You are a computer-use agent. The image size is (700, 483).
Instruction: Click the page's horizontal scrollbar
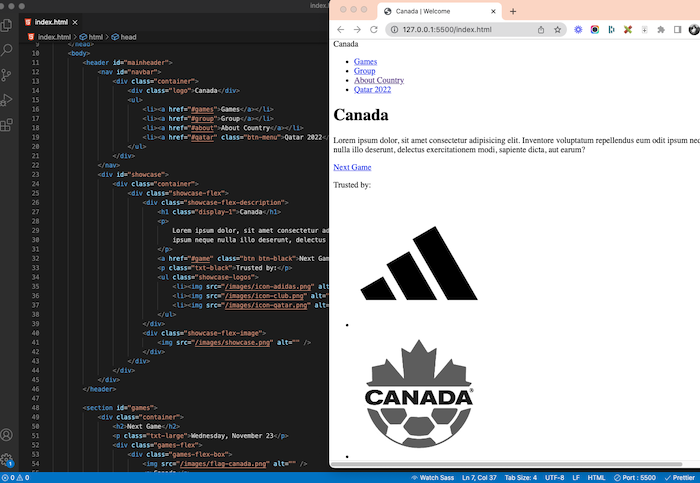point(507,464)
